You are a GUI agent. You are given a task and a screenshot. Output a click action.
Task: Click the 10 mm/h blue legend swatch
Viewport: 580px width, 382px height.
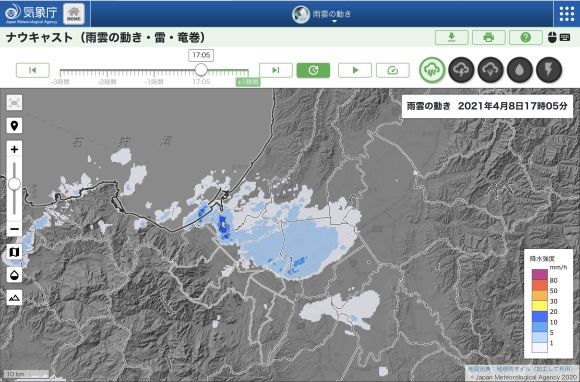[539, 317]
